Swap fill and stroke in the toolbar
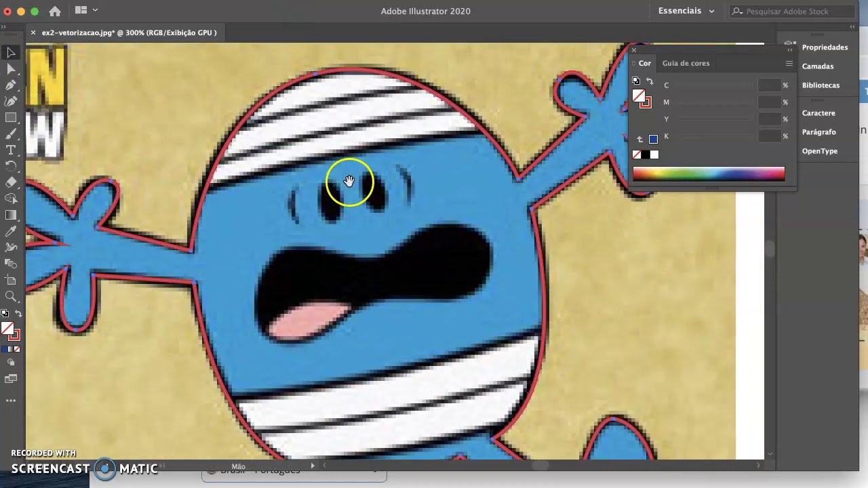The image size is (868, 488). pyautogui.click(x=18, y=314)
